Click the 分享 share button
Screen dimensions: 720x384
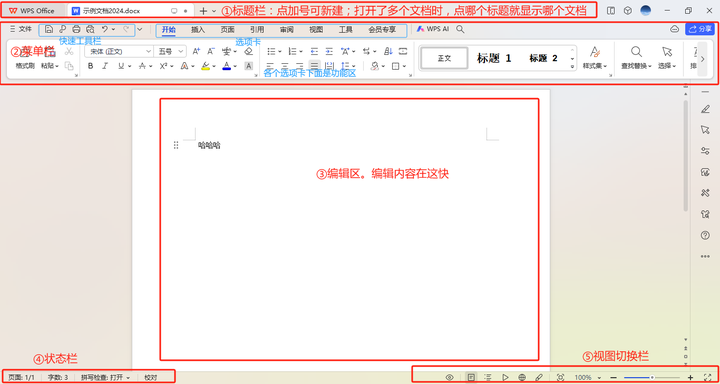[x=700, y=29]
